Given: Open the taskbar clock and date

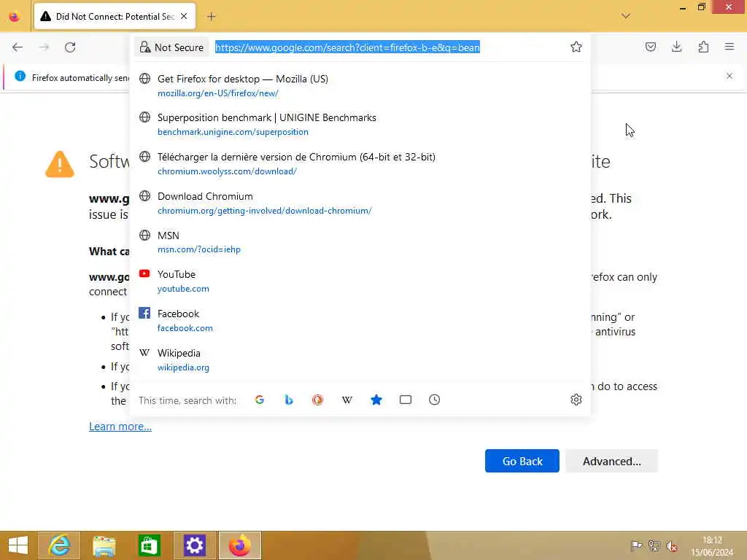Looking at the screenshot, I should click(x=712, y=545).
